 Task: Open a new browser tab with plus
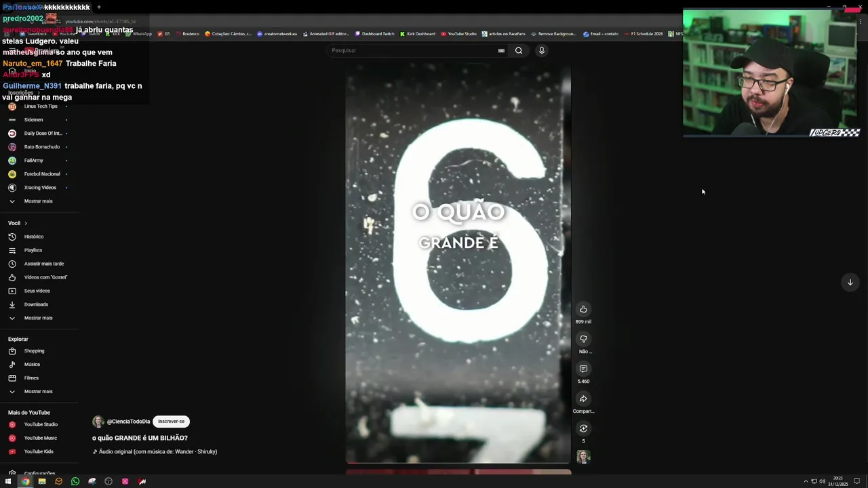coord(98,7)
